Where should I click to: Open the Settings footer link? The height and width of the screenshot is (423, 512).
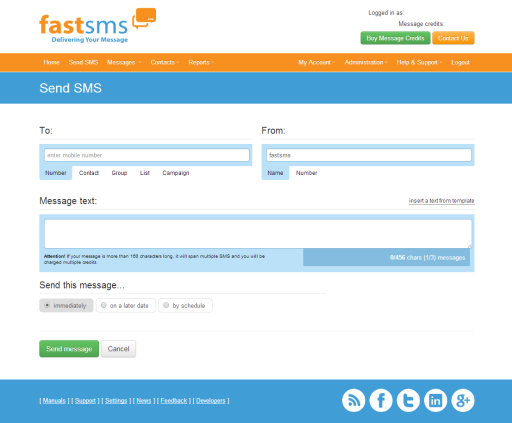(116, 400)
